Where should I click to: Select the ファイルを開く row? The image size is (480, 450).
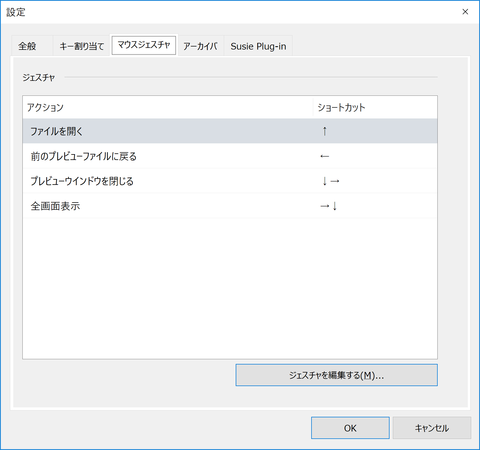[x=230, y=131]
